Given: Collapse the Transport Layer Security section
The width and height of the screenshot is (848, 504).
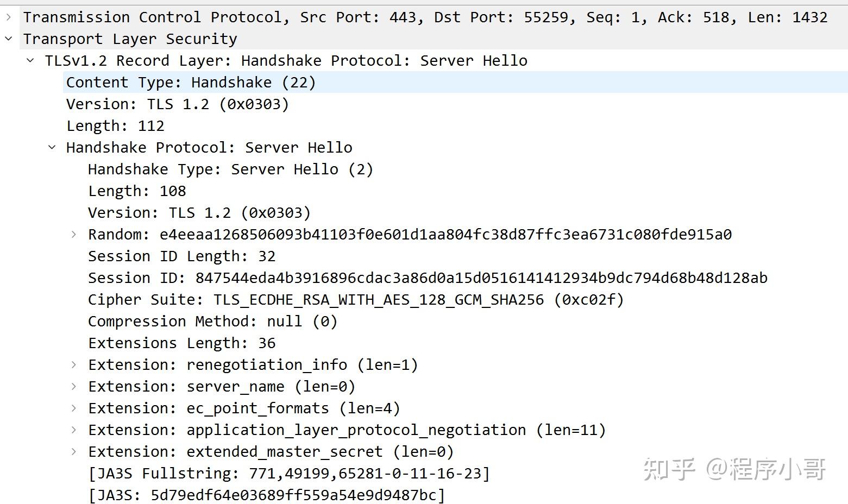Looking at the screenshot, I should click(9, 39).
